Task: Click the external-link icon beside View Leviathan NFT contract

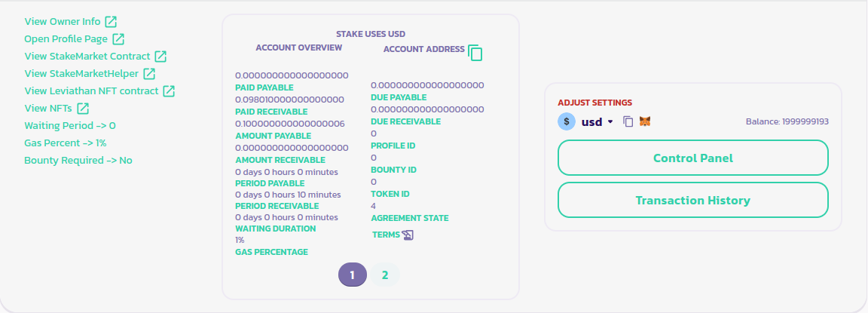Action: point(169,91)
